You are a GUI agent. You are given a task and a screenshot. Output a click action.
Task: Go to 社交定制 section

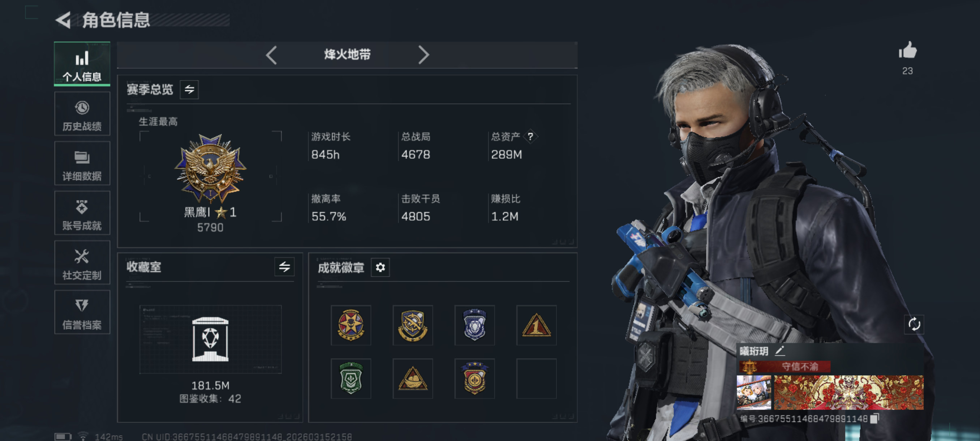(x=82, y=262)
